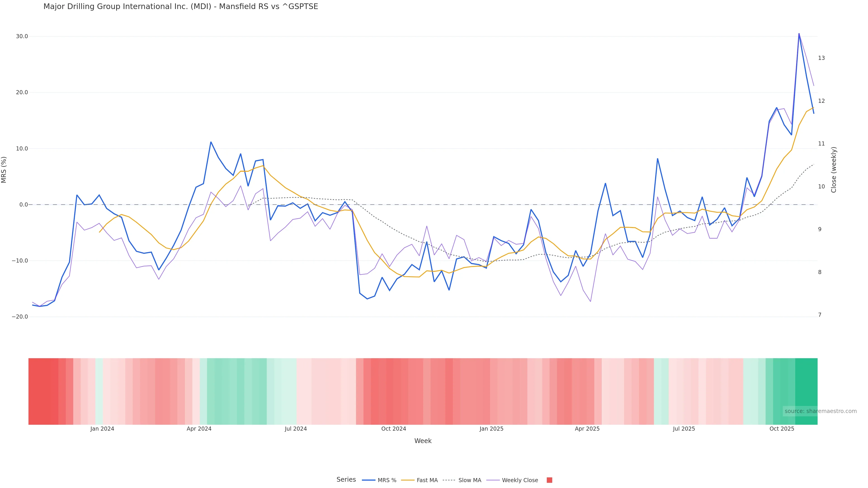
Task: Click the purple Weekly Close line sample
Action: 493,480
